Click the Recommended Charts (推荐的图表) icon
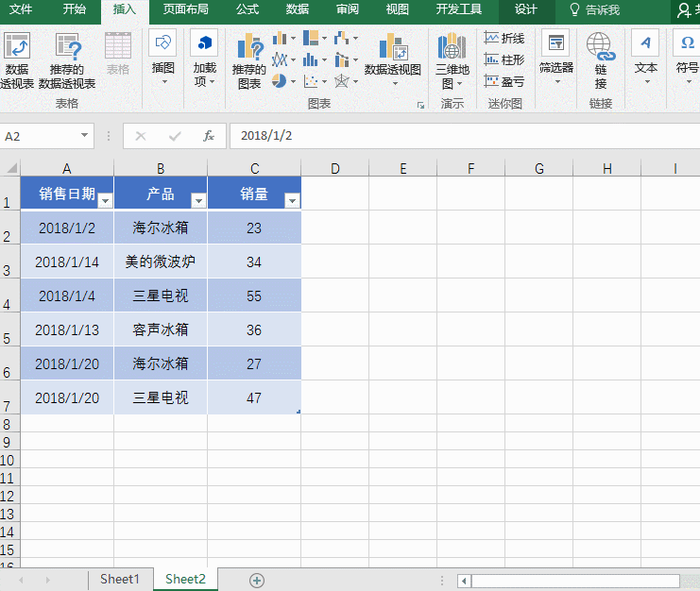The width and height of the screenshot is (700, 591). [249, 47]
